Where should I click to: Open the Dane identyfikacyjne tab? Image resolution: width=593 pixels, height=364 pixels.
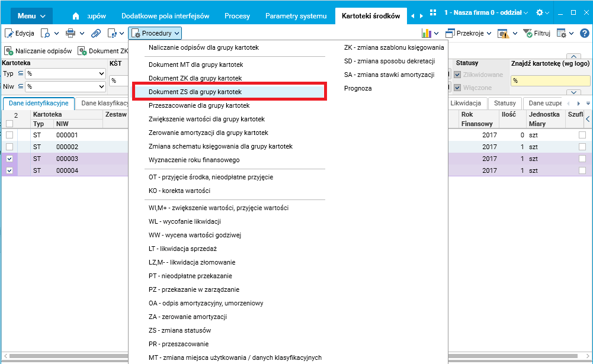coord(39,103)
